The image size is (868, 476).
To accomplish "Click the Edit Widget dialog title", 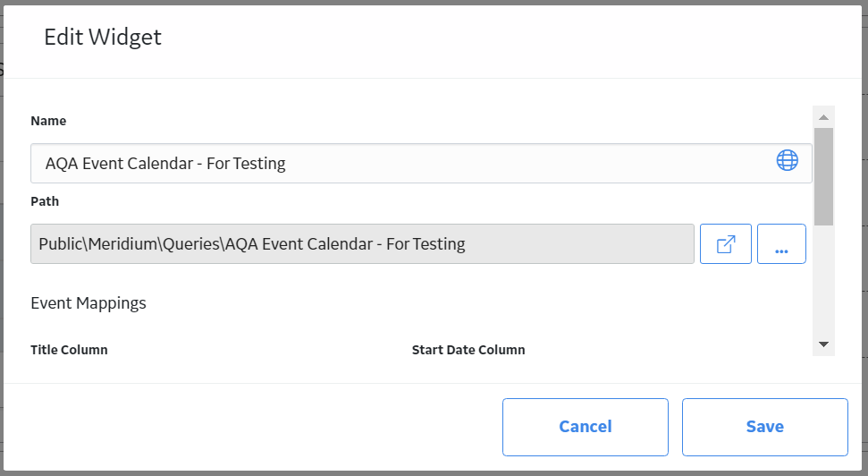I will [x=103, y=37].
